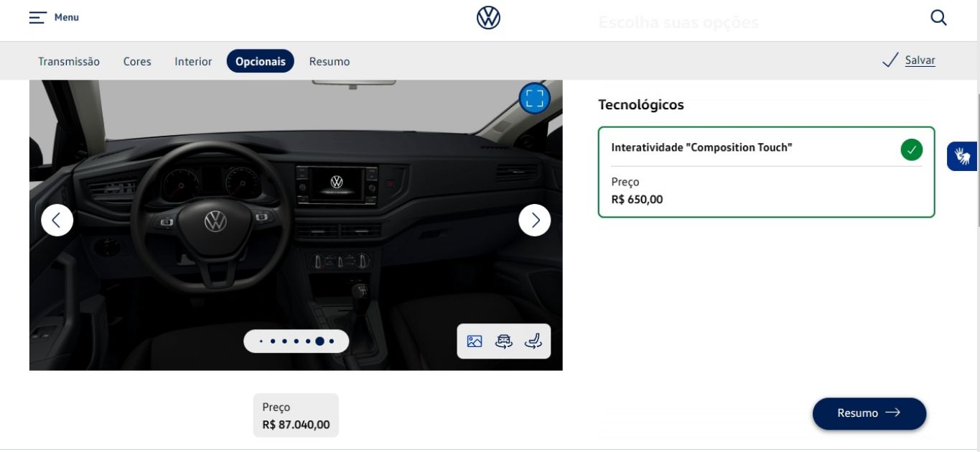Go to the Transmissão tab

[x=69, y=62]
